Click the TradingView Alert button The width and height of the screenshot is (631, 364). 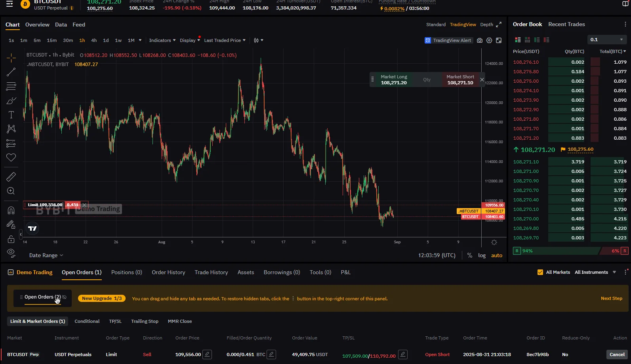tap(448, 40)
